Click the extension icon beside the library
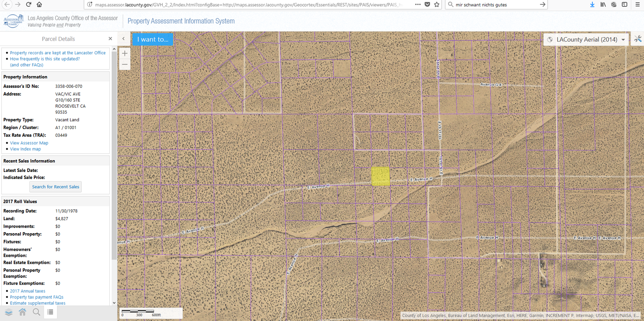 [x=613, y=5]
